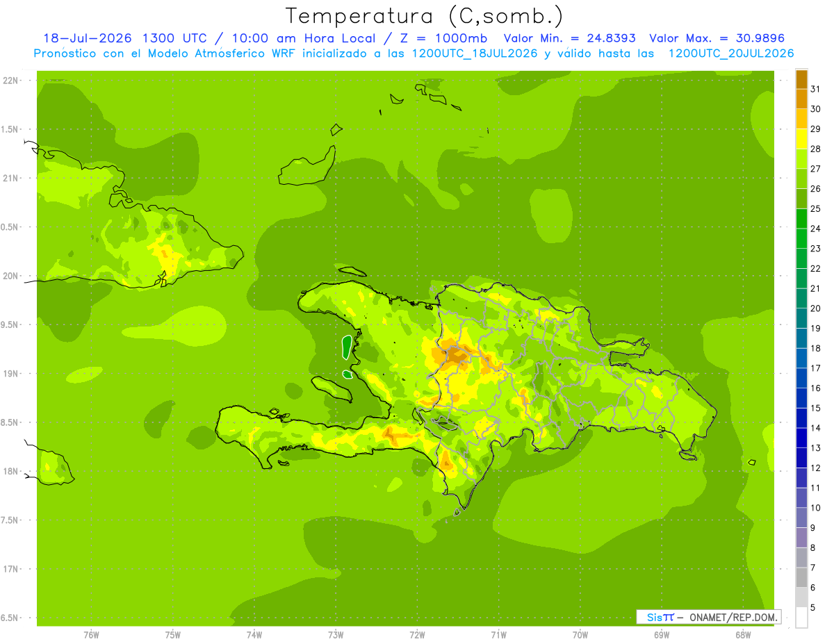Click the "22N" latitude label
Viewport: 834px width, 644px height.
click(10, 81)
